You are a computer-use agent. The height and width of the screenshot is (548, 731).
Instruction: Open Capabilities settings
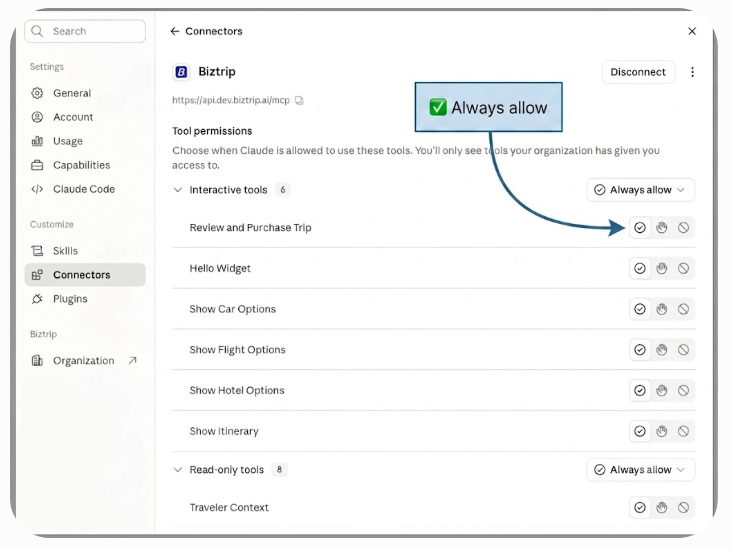(85, 165)
